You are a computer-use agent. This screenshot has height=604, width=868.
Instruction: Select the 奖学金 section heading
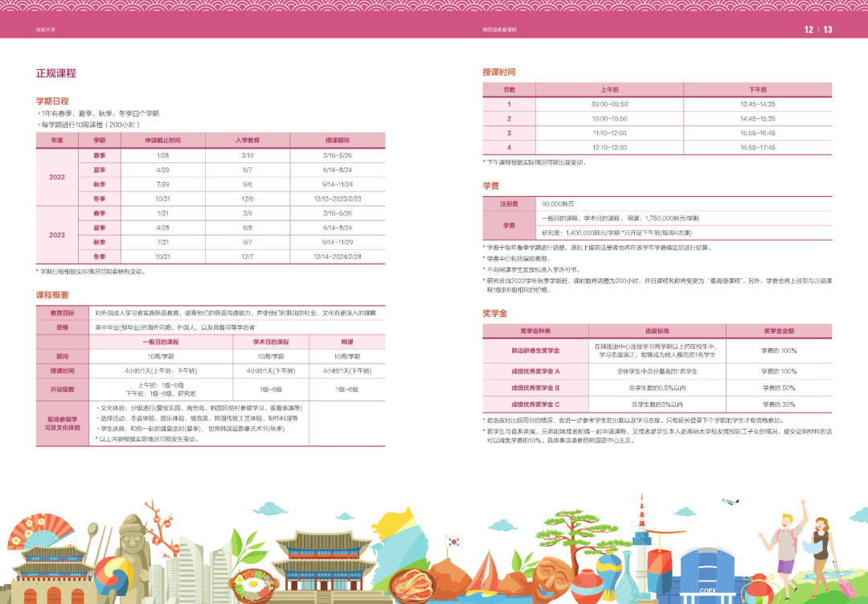click(x=495, y=313)
